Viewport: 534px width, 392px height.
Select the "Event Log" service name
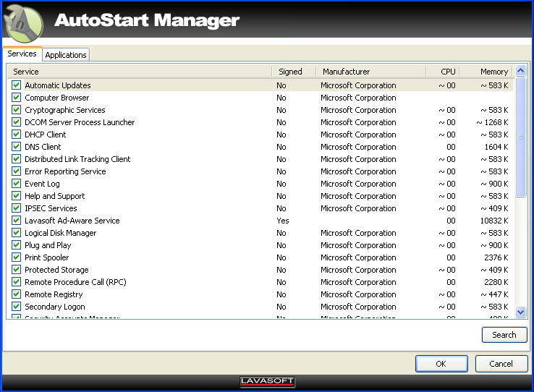42,184
